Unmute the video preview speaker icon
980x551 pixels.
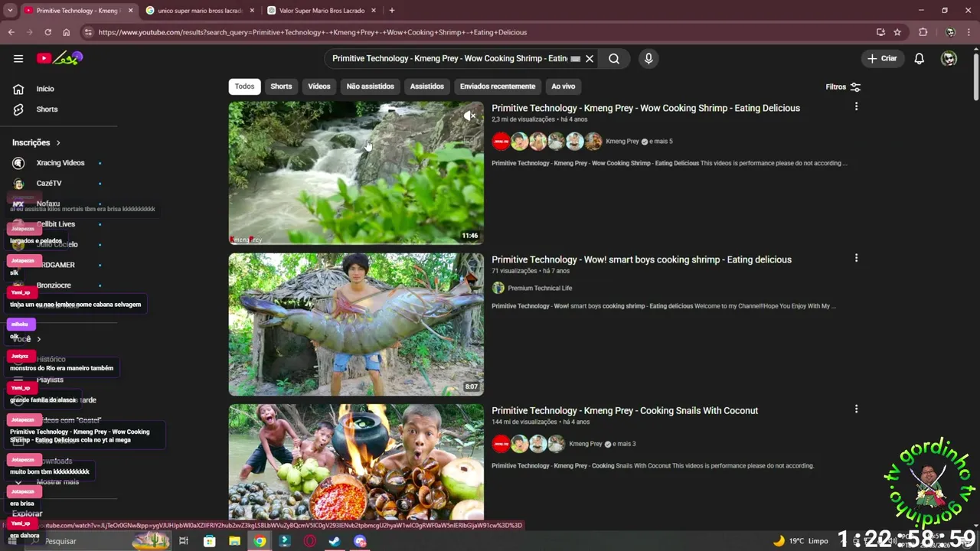pyautogui.click(x=470, y=116)
